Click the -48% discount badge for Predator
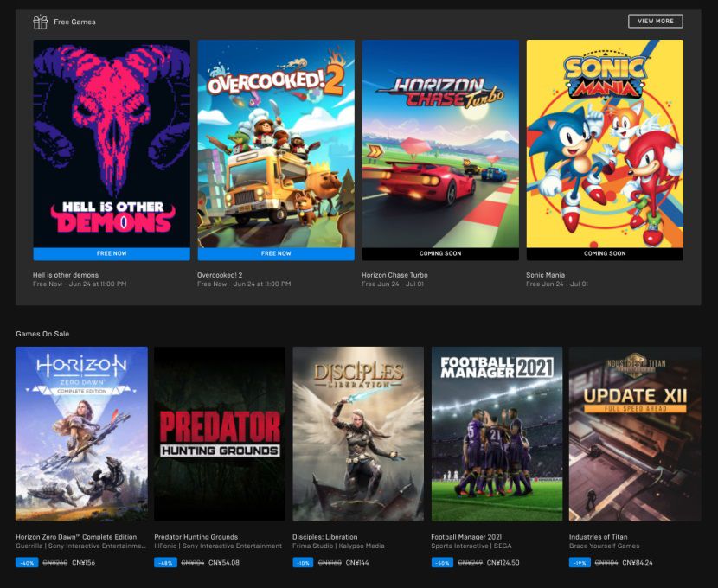 tap(165, 563)
